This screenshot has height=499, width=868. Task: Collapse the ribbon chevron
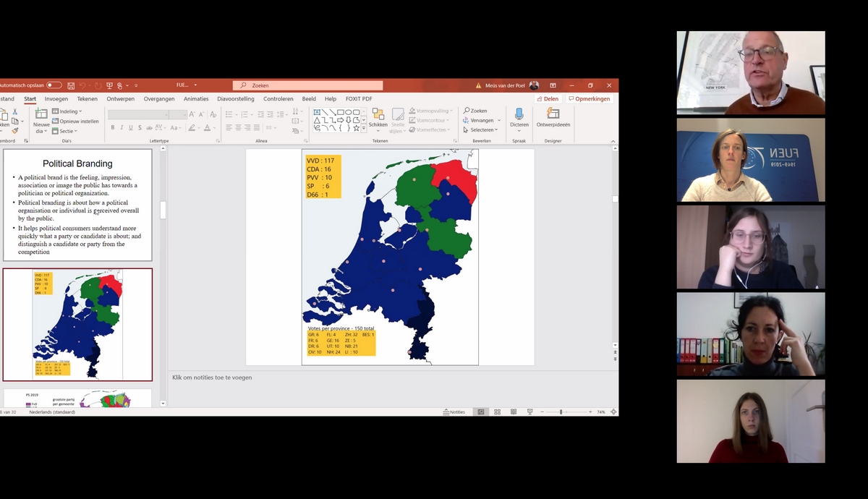613,141
